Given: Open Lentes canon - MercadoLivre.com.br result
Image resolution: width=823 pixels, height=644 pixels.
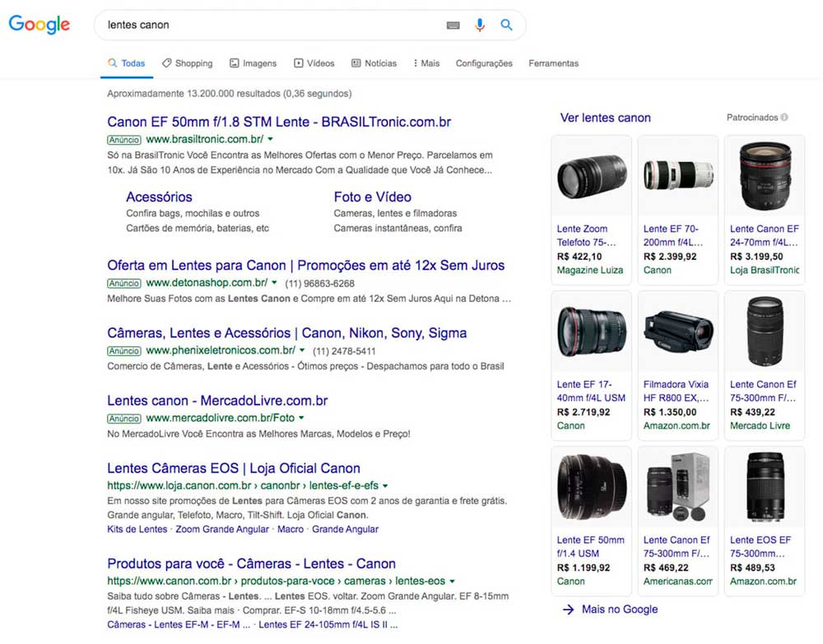Looking at the screenshot, I should pos(217,401).
